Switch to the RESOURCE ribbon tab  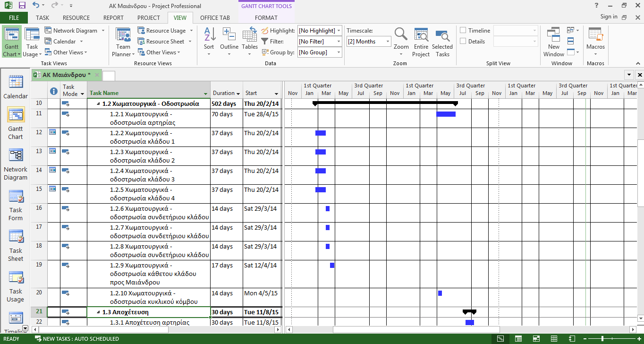tap(76, 17)
